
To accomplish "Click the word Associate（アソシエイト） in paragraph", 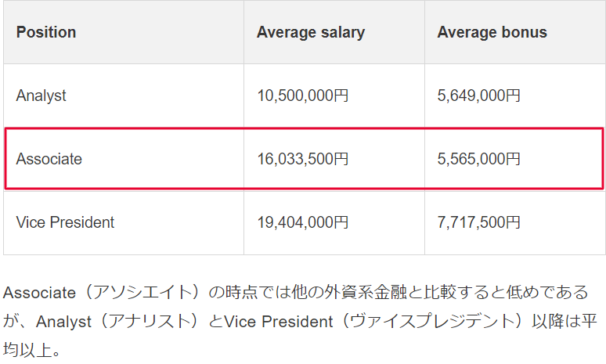I will point(103,293).
